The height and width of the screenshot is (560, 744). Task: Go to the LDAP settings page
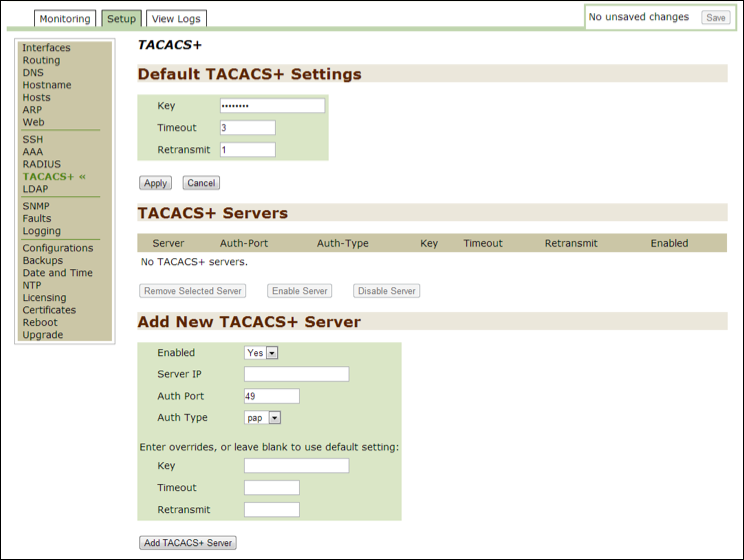(x=35, y=189)
